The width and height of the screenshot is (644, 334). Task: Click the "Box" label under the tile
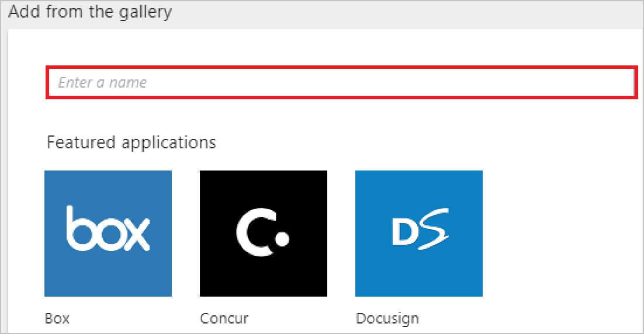click(57, 318)
